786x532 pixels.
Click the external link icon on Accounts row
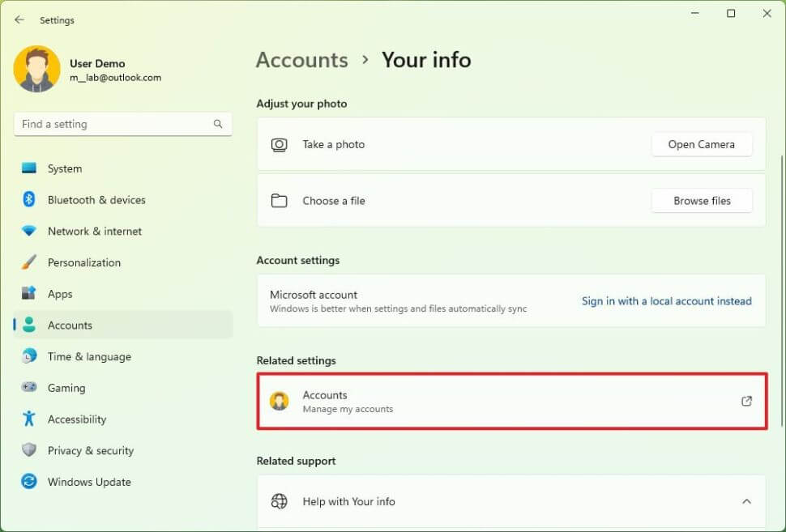click(x=745, y=401)
